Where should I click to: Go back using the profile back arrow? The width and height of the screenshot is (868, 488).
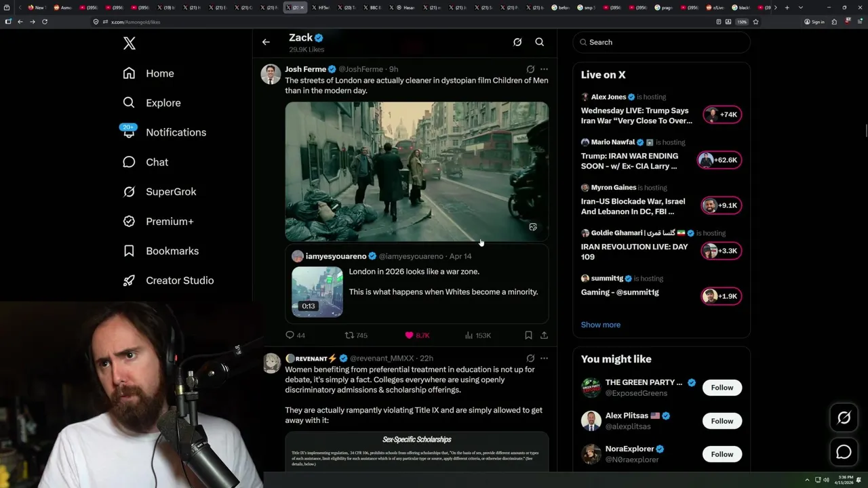click(266, 42)
